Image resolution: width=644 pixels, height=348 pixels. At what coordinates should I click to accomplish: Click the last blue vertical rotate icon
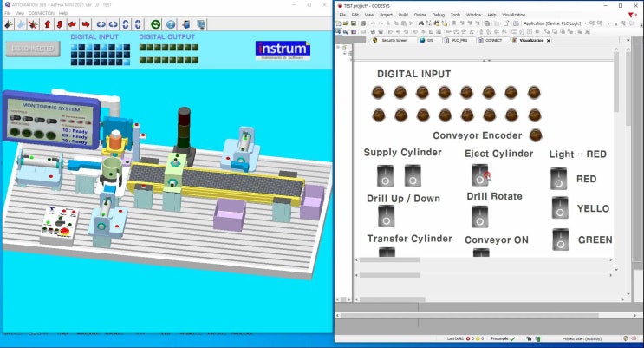[138, 24]
